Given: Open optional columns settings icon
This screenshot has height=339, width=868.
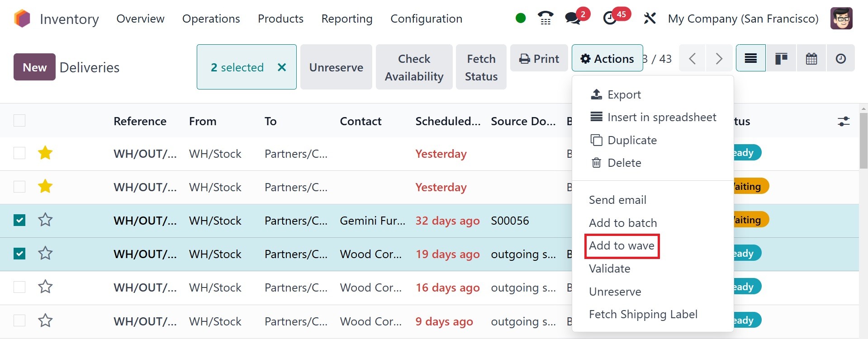Looking at the screenshot, I should pyautogui.click(x=844, y=121).
